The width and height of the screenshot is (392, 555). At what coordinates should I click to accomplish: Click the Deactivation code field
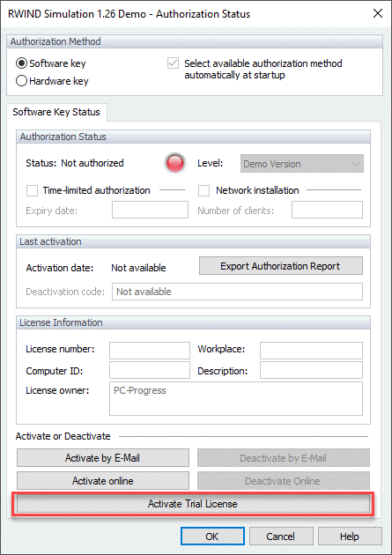237,292
